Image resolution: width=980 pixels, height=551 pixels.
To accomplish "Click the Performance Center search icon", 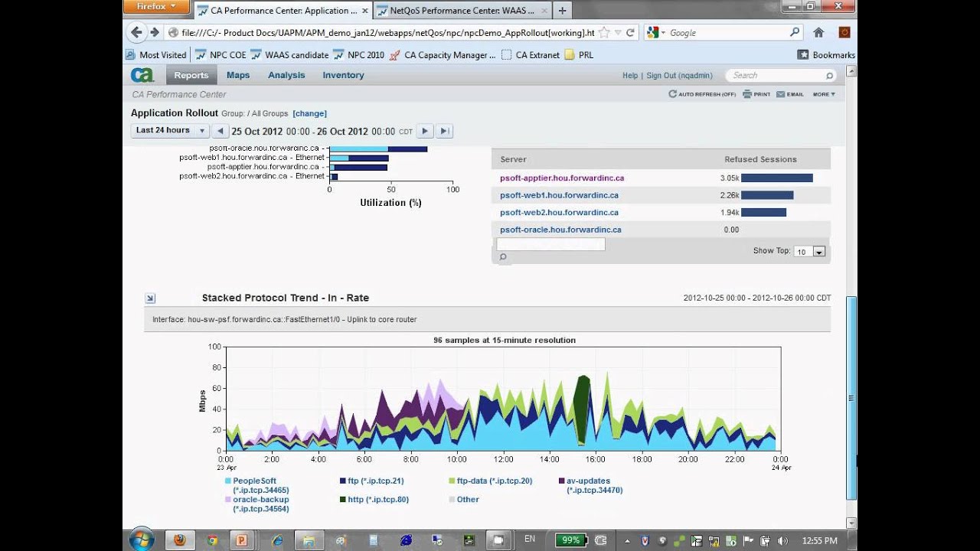I will [829, 76].
